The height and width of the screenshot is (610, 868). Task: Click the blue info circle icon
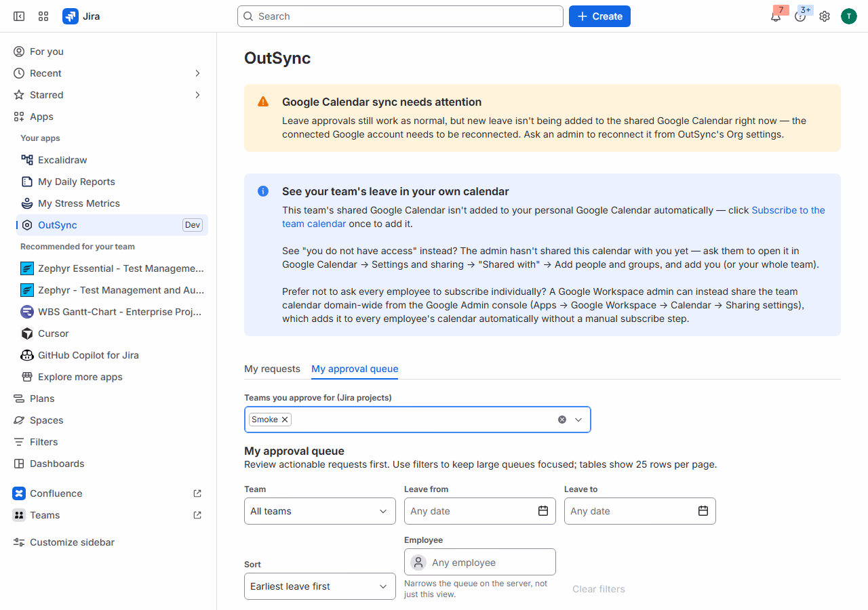pos(263,191)
